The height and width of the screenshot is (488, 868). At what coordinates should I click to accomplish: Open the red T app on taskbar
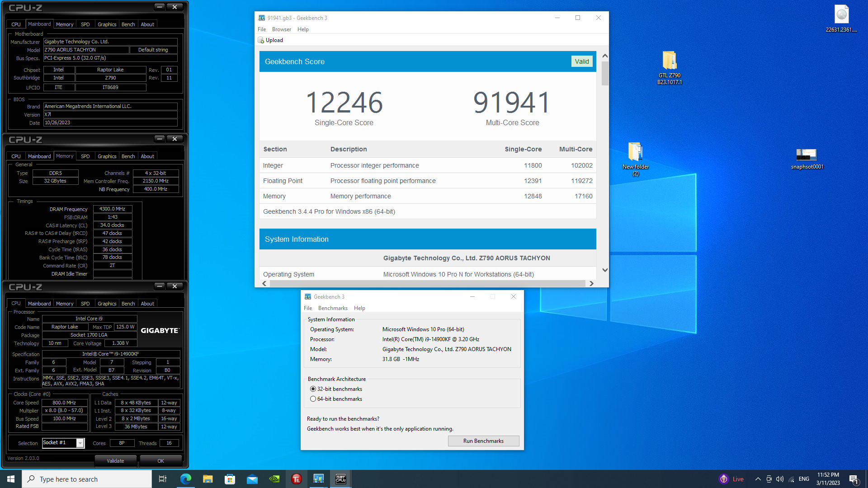[x=296, y=479]
